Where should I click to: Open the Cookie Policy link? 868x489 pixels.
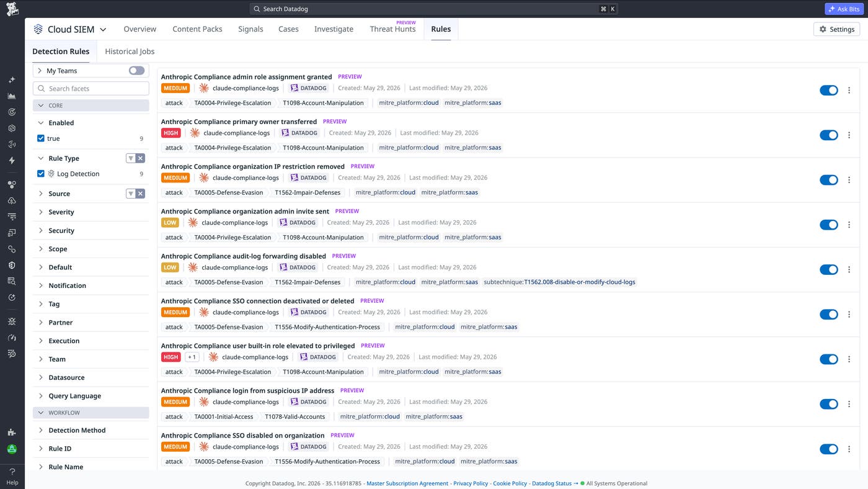pos(510,483)
